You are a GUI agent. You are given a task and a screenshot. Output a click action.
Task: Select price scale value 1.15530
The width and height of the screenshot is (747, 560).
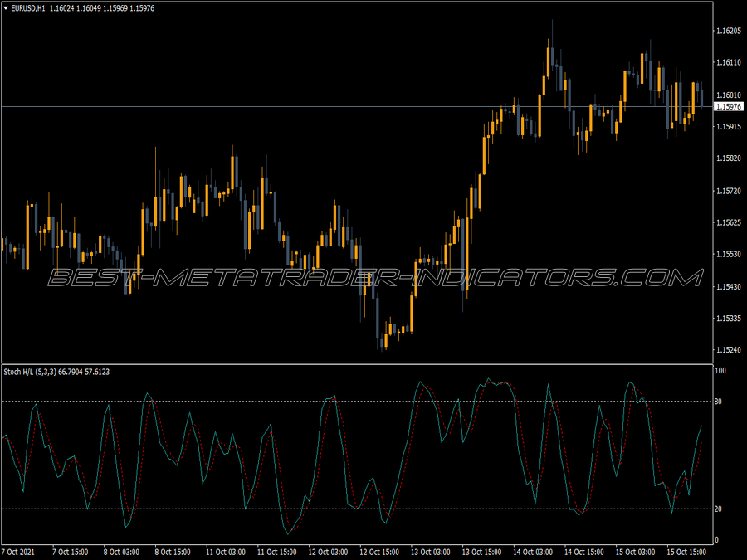(729, 255)
